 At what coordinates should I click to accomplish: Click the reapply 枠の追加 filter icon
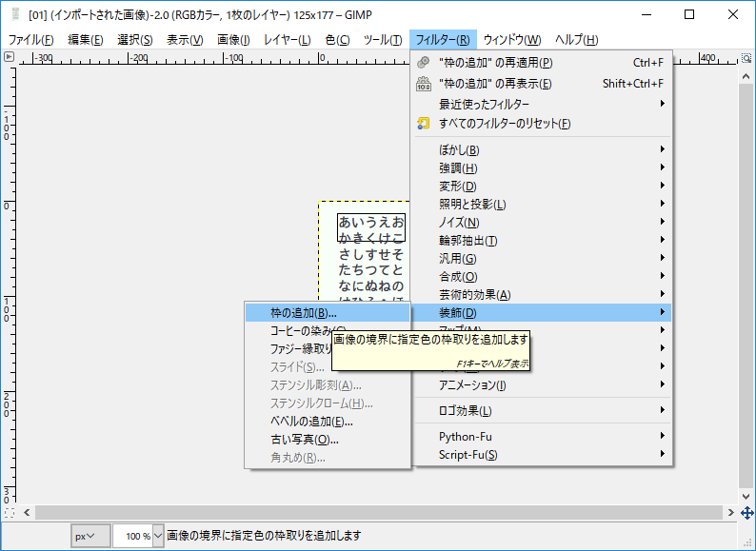(x=424, y=62)
